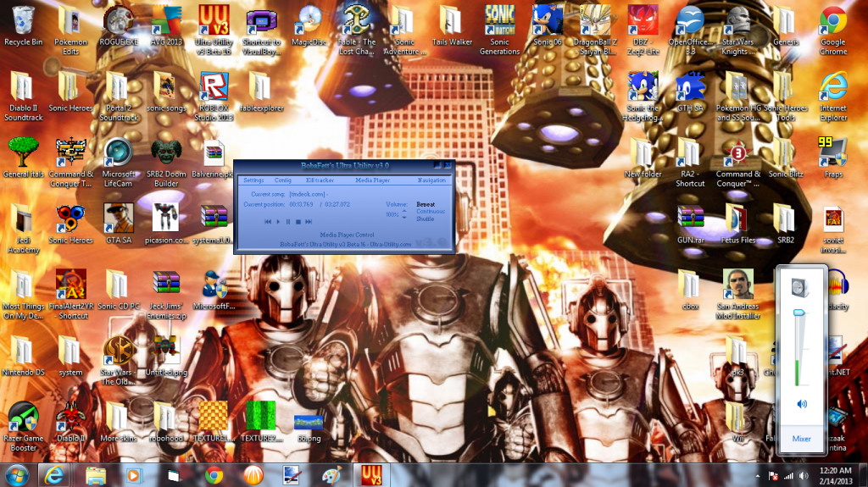The image size is (868, 487).
Task: Enable Repeat playback mode
Action: 426,204
